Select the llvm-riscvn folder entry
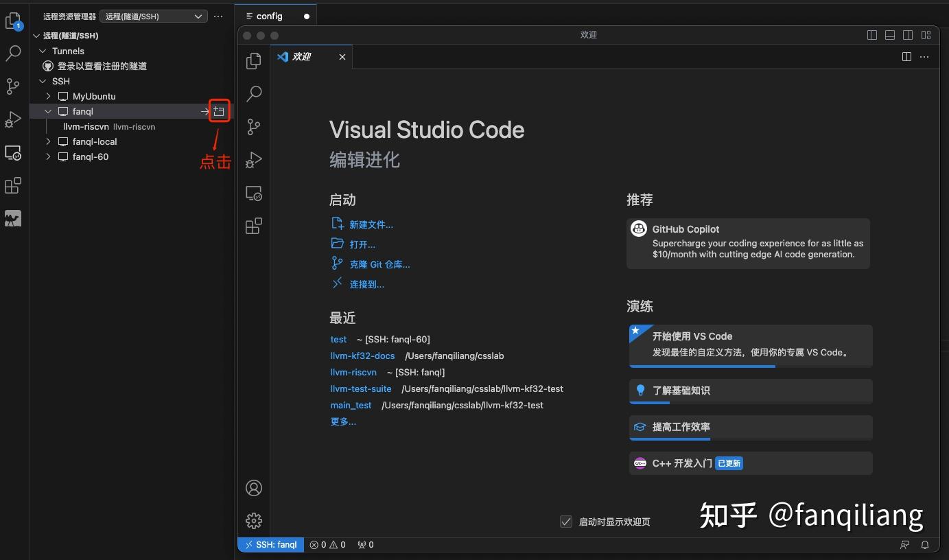 pyautogui.click(x=130, y=126)
